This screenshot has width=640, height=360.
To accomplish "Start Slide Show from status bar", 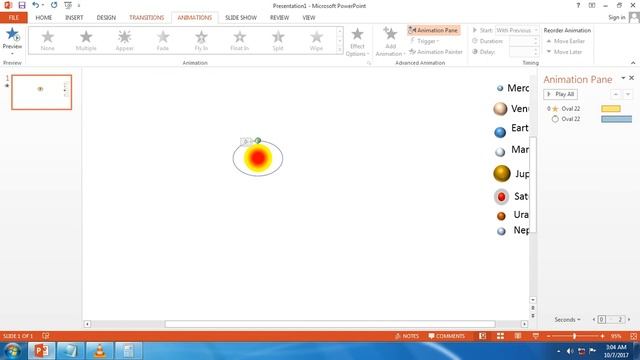I will click(x=536, y=336).
